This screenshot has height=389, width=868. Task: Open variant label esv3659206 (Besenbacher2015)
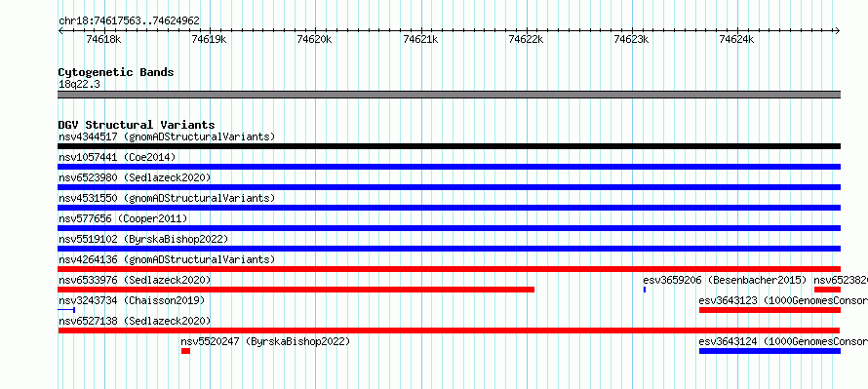[x=726, y=280]
